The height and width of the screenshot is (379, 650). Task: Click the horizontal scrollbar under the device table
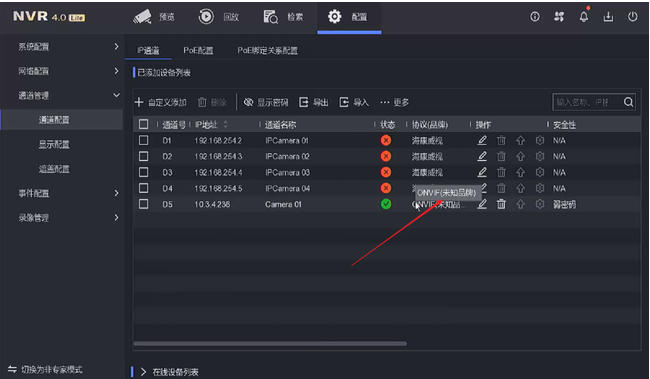coord(270,343)
